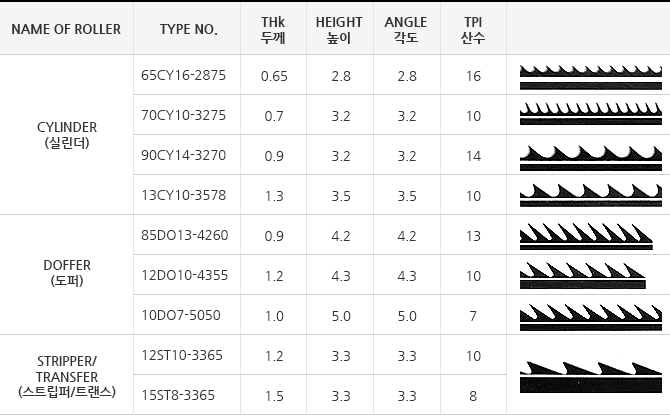Click the 12DO10-4355 doffer wire image
This screenshot has width=670, height=415.
pyautogui.click(x=582, y=275)
